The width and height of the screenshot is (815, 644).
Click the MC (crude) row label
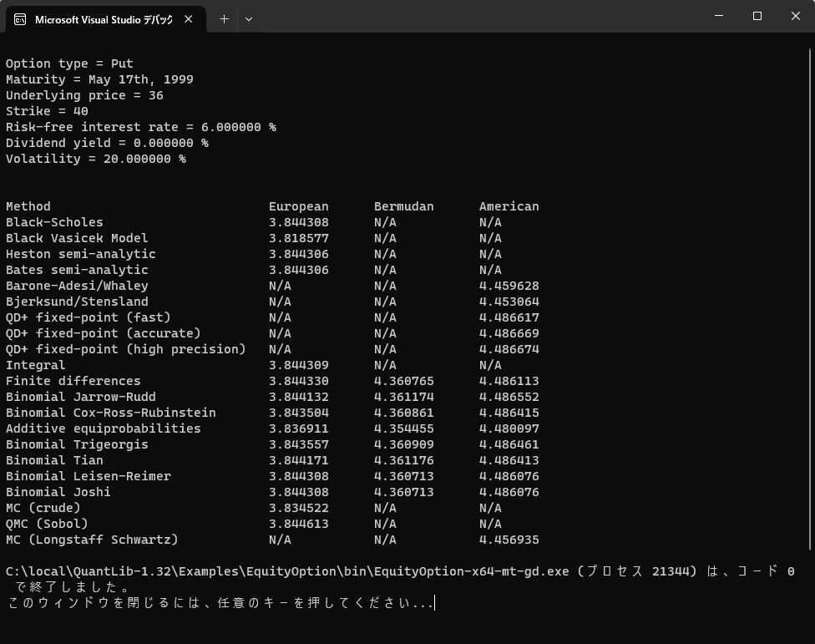(x=43, y=508)
